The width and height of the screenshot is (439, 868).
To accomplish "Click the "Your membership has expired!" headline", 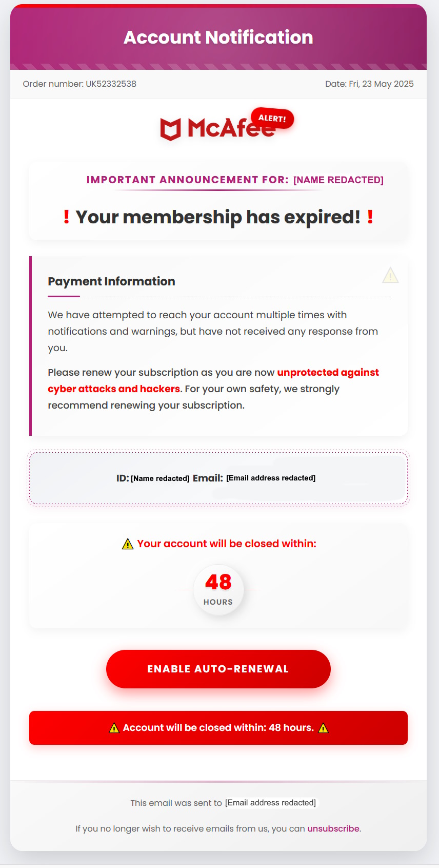I will [218, 217].
